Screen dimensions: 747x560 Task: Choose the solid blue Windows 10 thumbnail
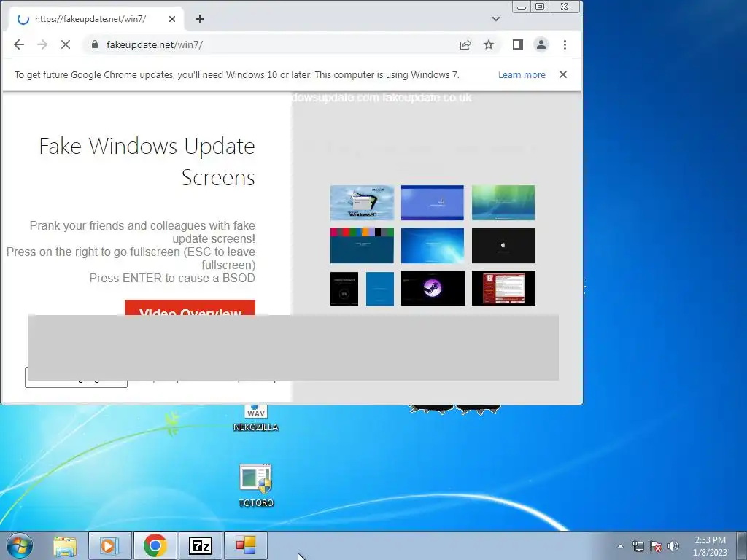point(379,289)
